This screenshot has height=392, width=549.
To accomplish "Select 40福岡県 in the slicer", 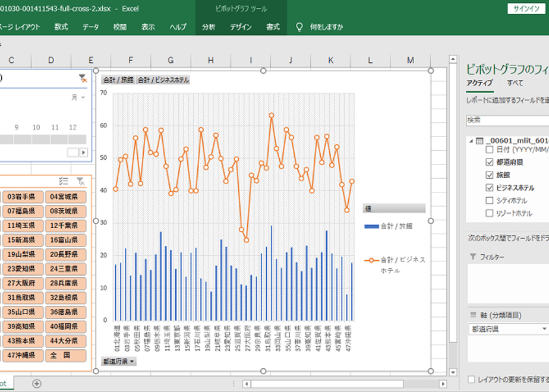I will point(65,327).
